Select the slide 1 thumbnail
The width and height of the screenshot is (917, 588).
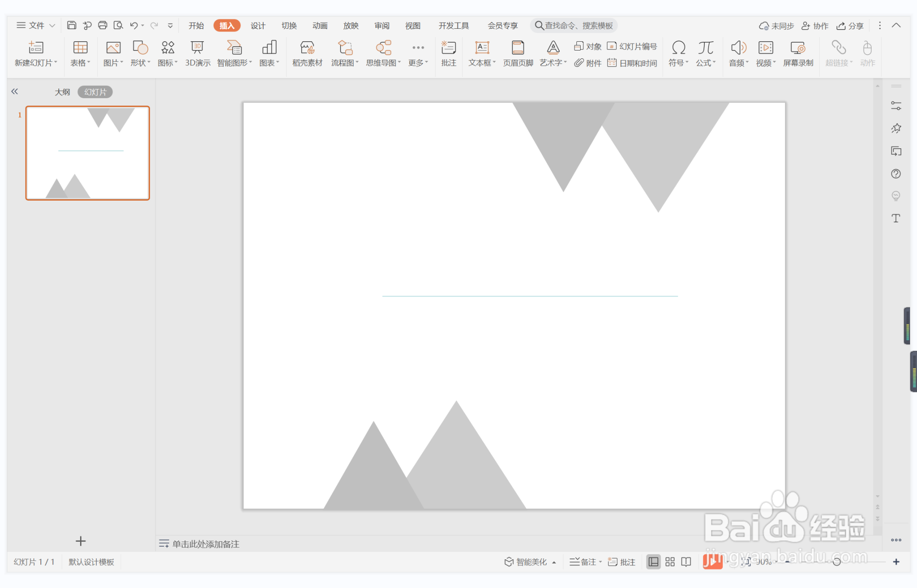[x=88, y=153]
